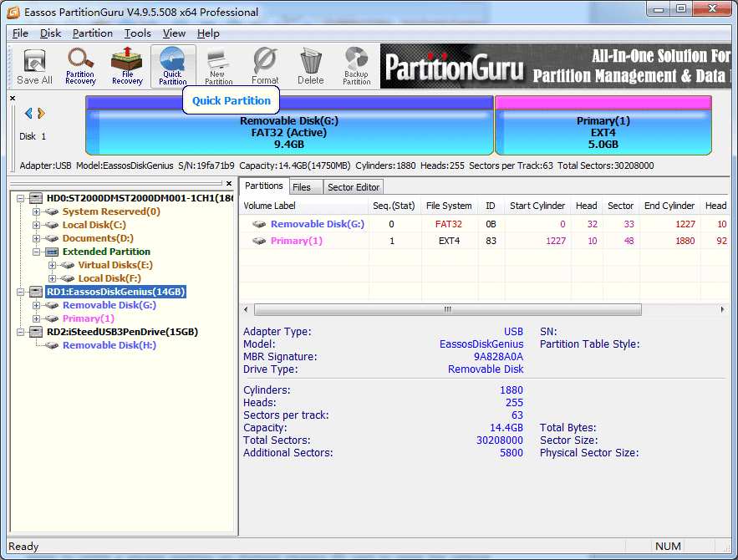Click the Delete partition toolbar icon
Image resolution: width=738 pixels, height=560 pixels.
click(311, 66)
